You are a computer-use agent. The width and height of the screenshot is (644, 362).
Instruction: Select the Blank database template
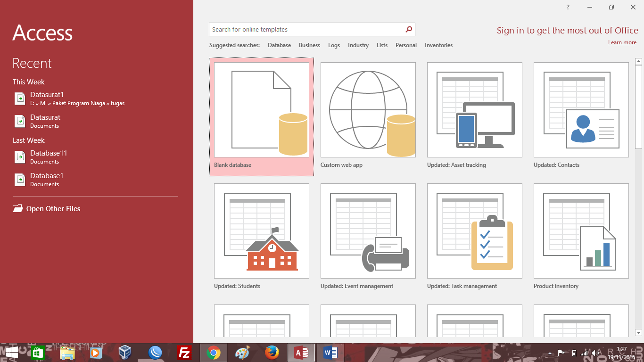tap(262, 117)
